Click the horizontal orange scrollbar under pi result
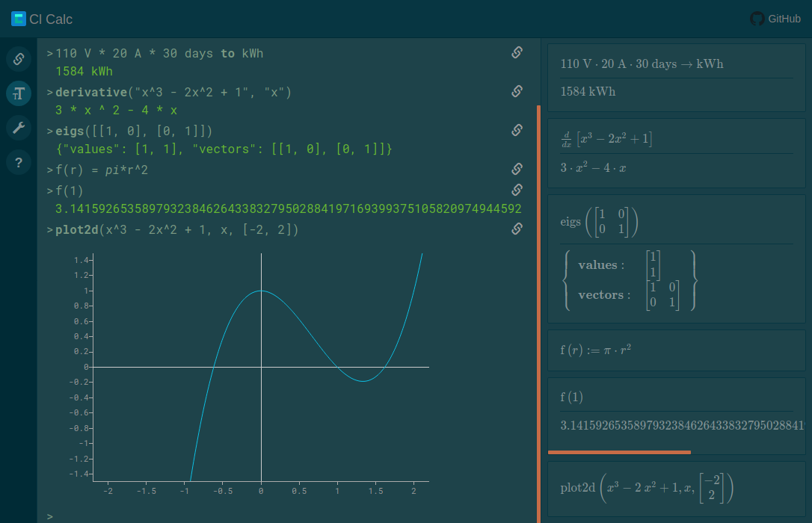The image size is (812, 523). [619, 452]
